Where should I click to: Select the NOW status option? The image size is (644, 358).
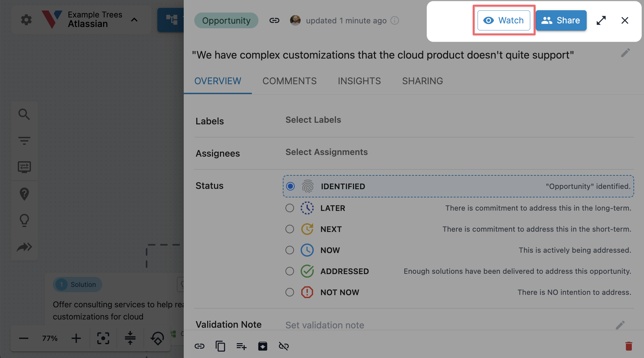(x=290, y=250)
